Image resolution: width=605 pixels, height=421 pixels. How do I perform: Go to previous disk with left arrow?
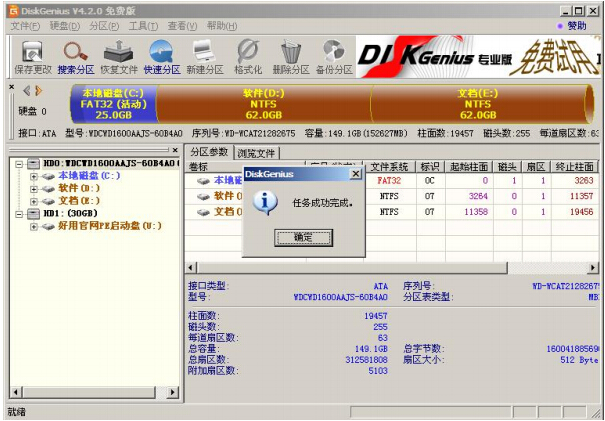(x=27, y=91)
